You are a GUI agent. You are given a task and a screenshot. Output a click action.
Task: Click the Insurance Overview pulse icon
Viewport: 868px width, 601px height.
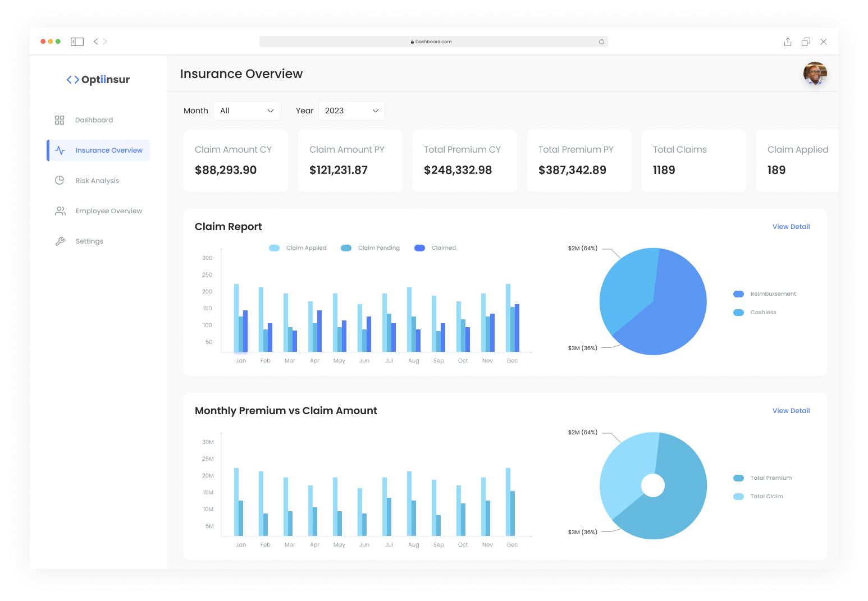click(60, 150)
